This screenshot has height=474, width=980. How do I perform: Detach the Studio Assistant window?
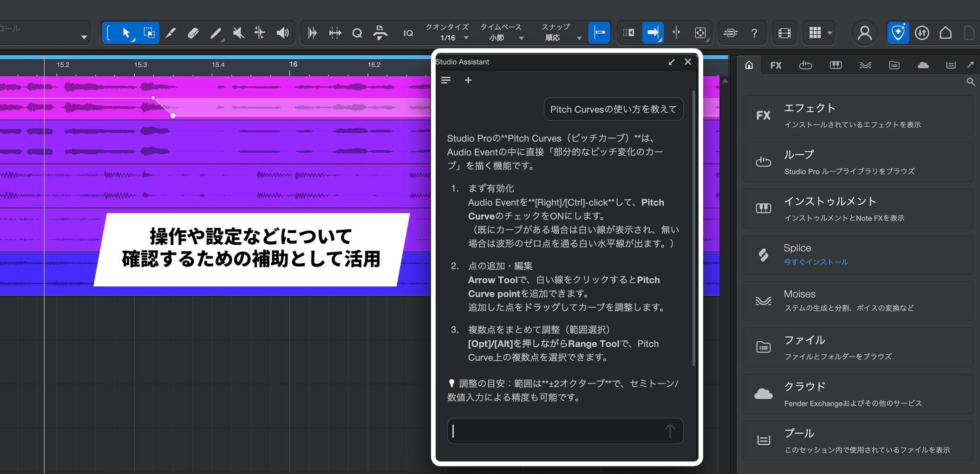click(672, 62)
